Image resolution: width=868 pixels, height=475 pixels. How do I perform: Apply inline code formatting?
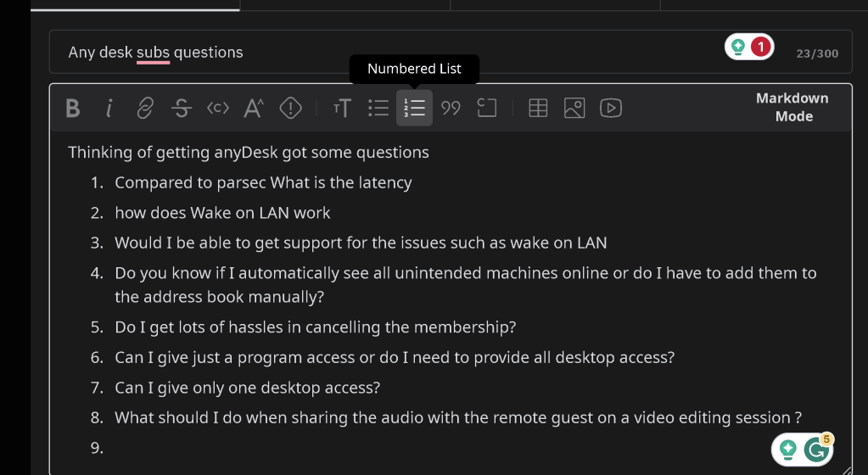(x=217, y=108)
